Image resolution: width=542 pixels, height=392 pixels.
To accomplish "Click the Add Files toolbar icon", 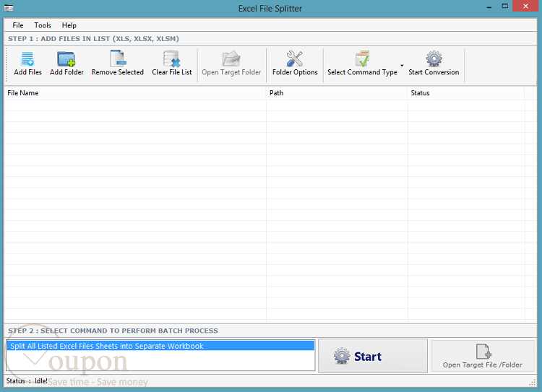I will coord(27,59).
